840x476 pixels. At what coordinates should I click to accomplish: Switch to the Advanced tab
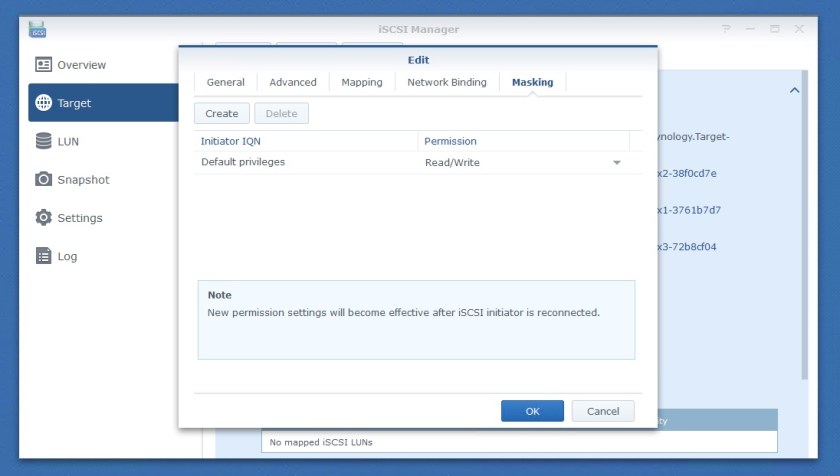pyautogui.click(x=293, y=82)
